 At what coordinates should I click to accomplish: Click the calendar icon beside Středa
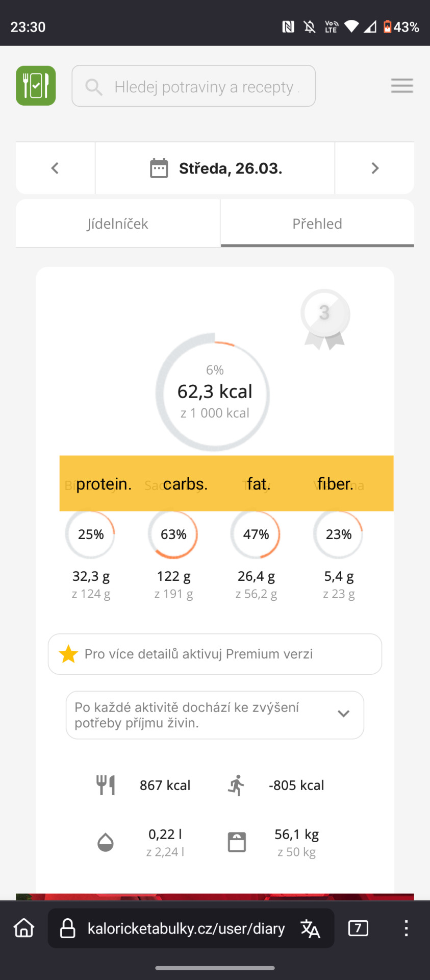[159, 168]
